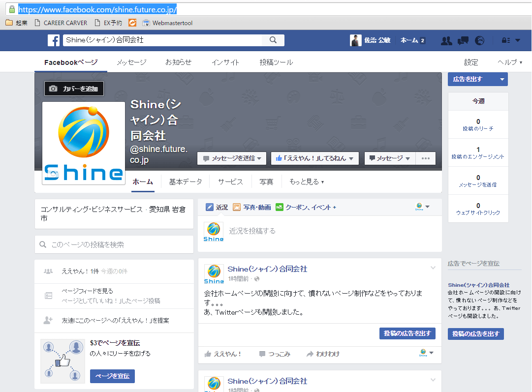
Task: Open the メッセージ dropdown on cover
Action: [390, 158]
